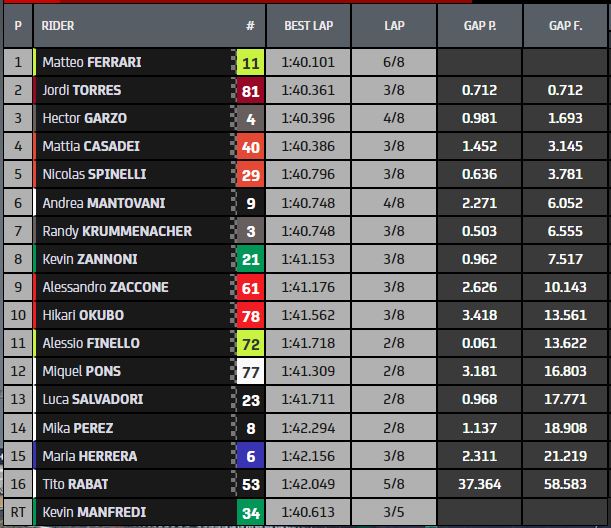Click the GAP P. column header
Viewport: 611px width, 528px height.
(480, 25)
